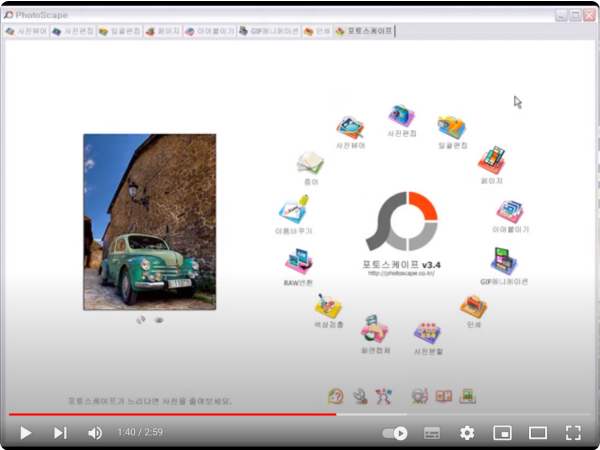Viewport: 600px width, 450px height.
Task: Switch to theater mode
Action: [538, 433]
